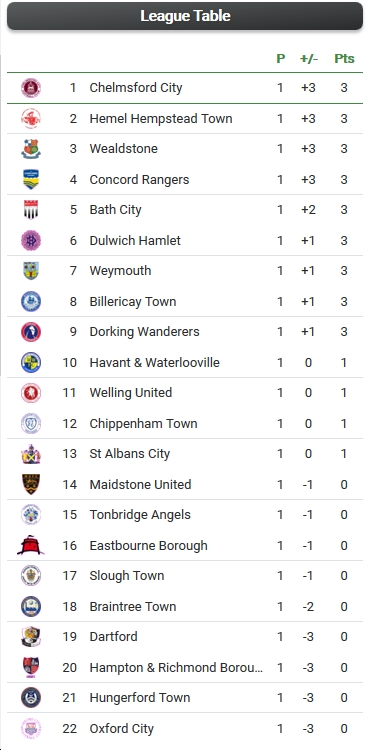Click the Hemel Hempstead Town crest icon

[x=31, y=119]
